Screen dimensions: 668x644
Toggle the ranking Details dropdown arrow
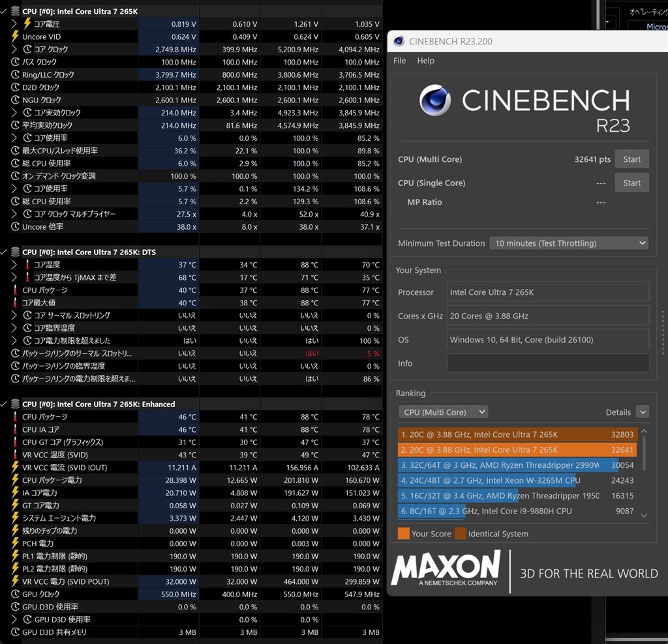point(643,412)
